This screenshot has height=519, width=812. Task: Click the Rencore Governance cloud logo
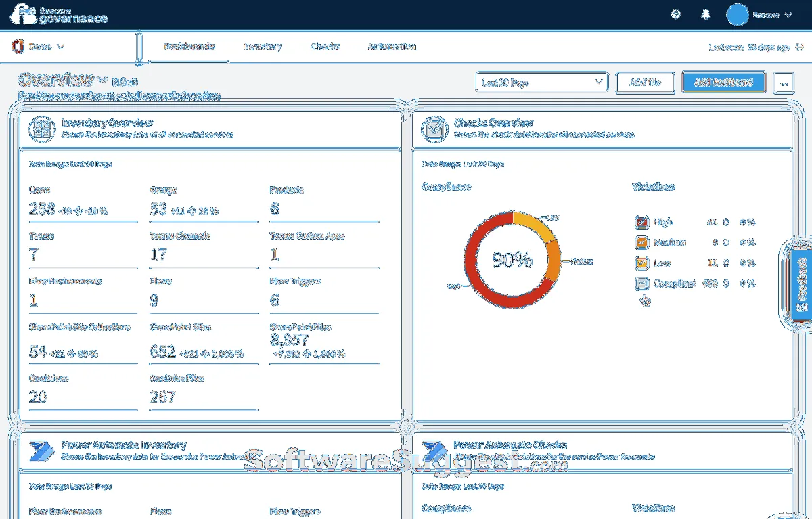24,15
